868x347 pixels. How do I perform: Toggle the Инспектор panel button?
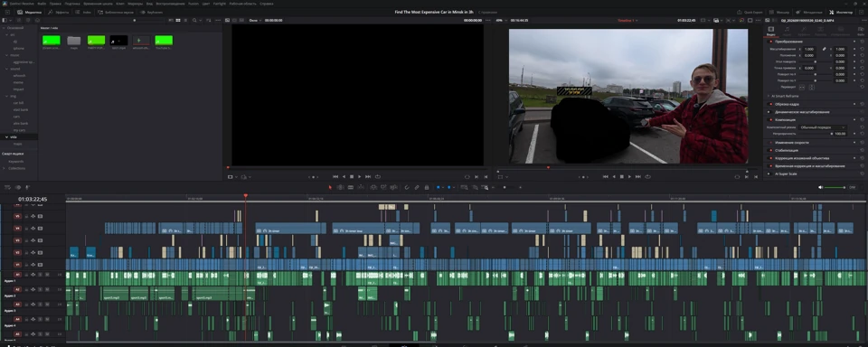pos(842,12)
